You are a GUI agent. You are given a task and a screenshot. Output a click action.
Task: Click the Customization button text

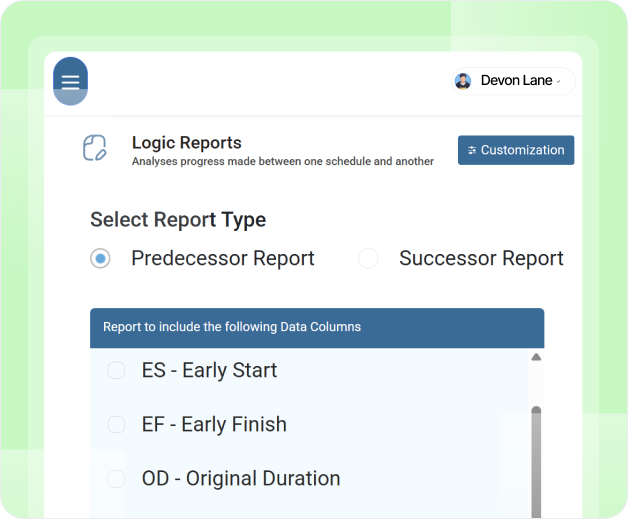click(522, 150)
